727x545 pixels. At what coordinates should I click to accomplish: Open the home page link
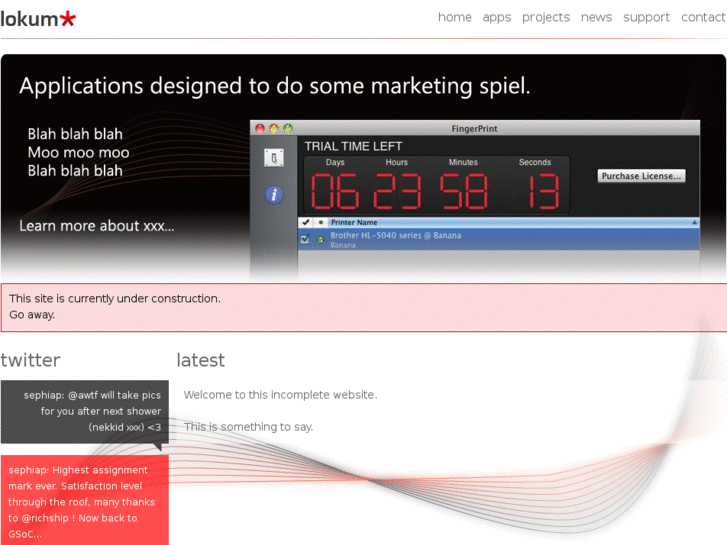(x=454, y=17)
